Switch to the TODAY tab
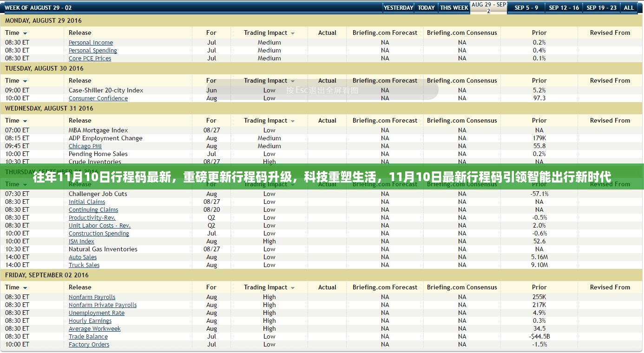The image size is (644, 353). [x=426, y=7]
